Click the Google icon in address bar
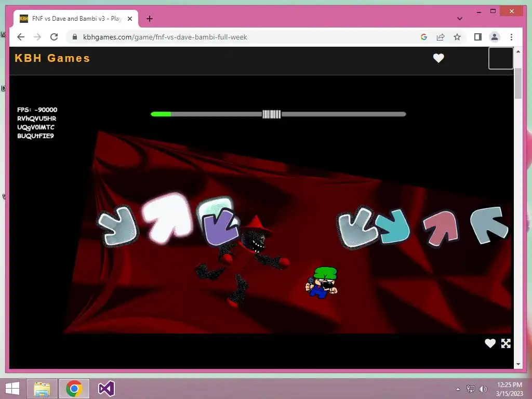The height and width of the screenshot is (399, 532). (x=424, y=37)
